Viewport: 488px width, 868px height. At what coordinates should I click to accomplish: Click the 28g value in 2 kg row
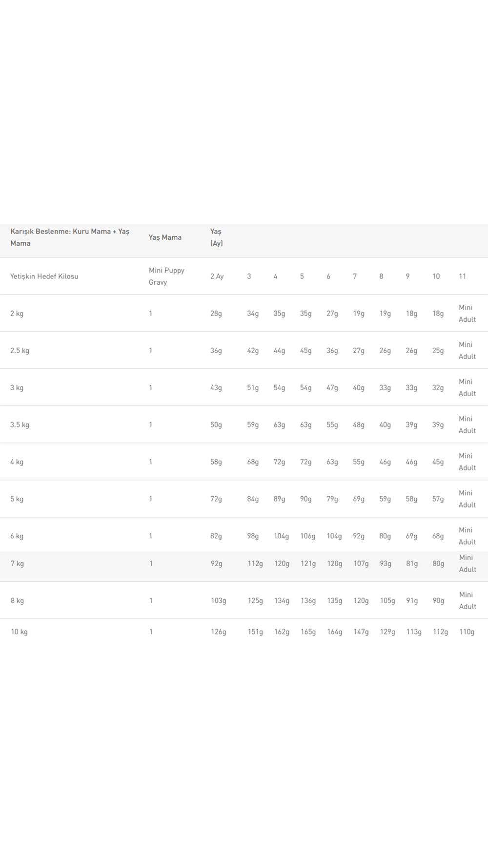(216, 314)
